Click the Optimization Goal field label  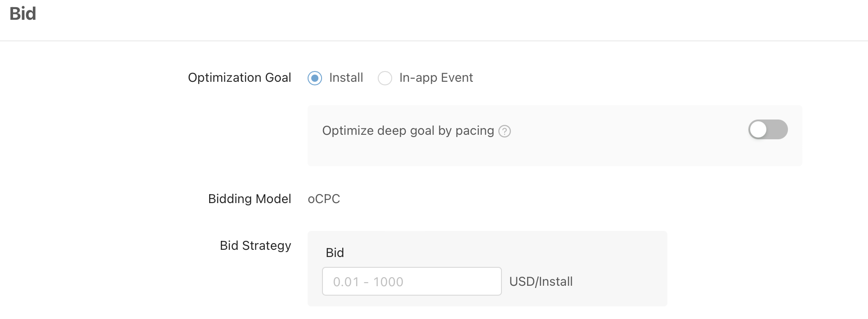pos(240,78)
